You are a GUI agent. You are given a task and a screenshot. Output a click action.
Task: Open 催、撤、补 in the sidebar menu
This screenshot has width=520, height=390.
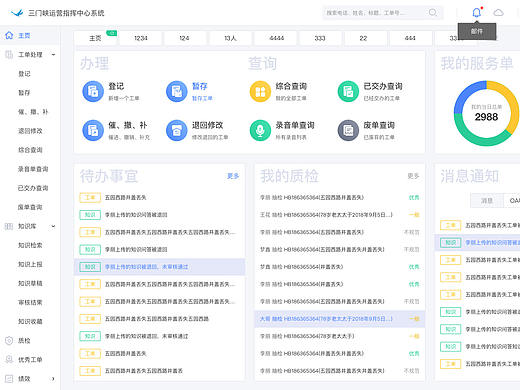[33, 112]
